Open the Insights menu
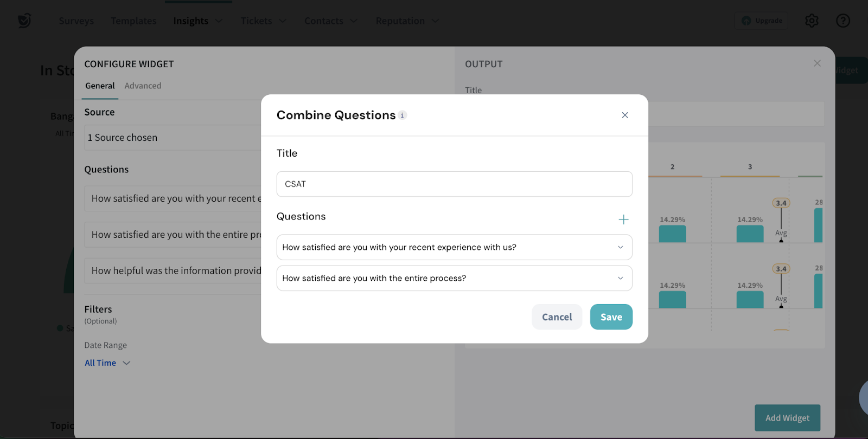The width and height of the screenshot is (868, 439). point(197,21)
